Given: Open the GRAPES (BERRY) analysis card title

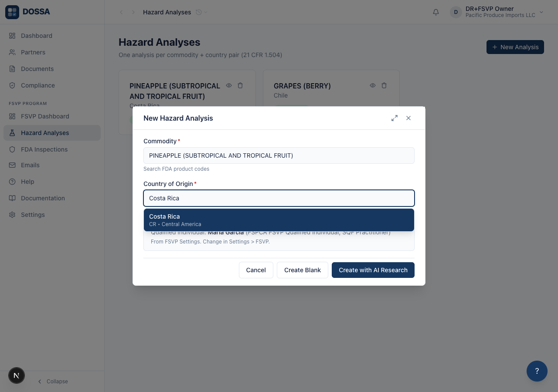Looking at the screenshot, I should point(302,86).
